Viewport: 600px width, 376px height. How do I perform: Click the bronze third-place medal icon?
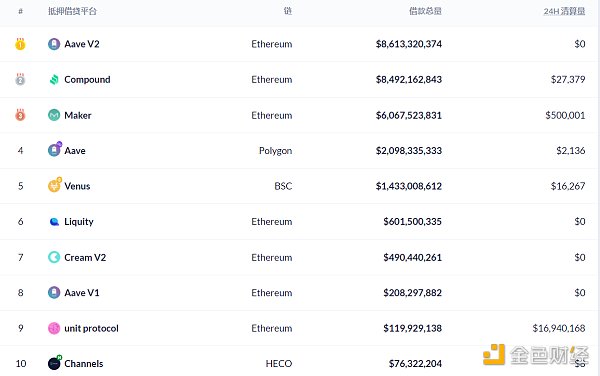click(x=20, y=115)
